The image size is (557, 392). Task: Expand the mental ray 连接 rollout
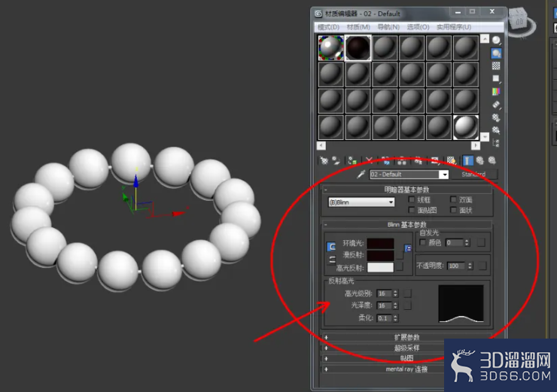[x=406, y=369]
